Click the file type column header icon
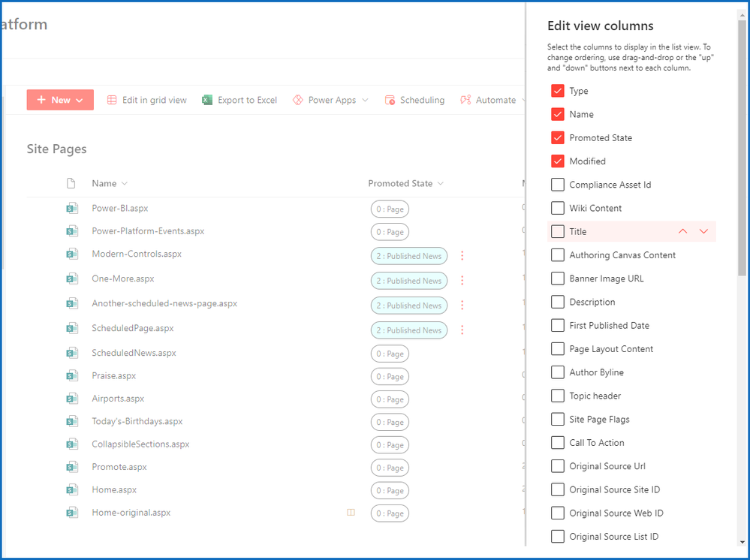750x560 pixels. (x=71, y=184)
